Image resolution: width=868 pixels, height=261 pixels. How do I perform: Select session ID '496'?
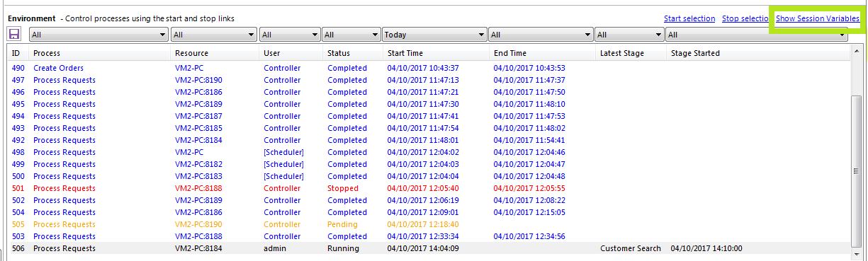18,92
